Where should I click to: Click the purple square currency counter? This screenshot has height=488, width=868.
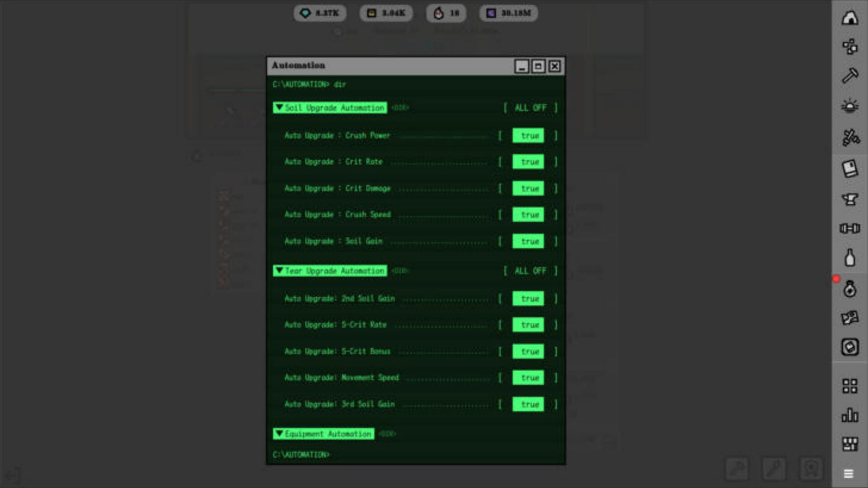point(509,13)
